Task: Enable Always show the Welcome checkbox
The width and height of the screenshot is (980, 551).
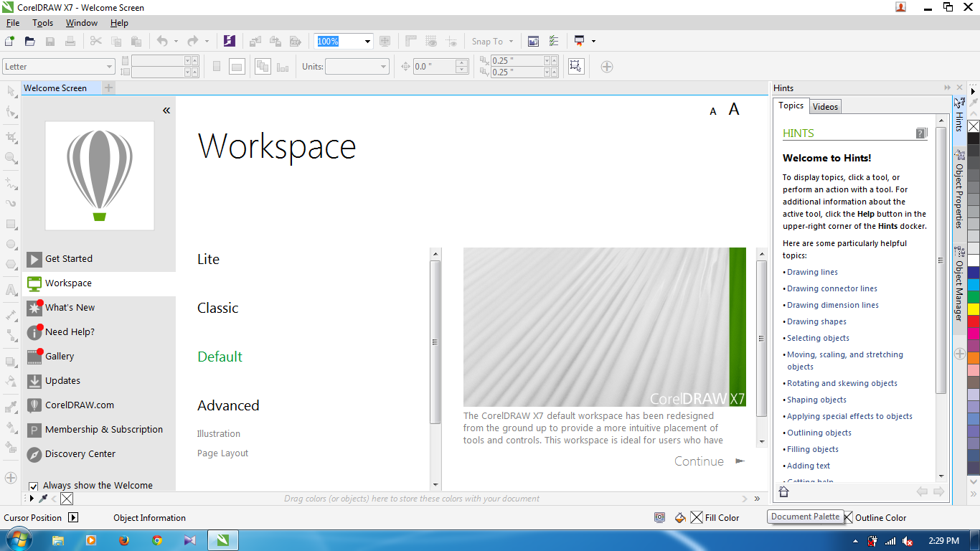Action: click(x=33, y=485)
